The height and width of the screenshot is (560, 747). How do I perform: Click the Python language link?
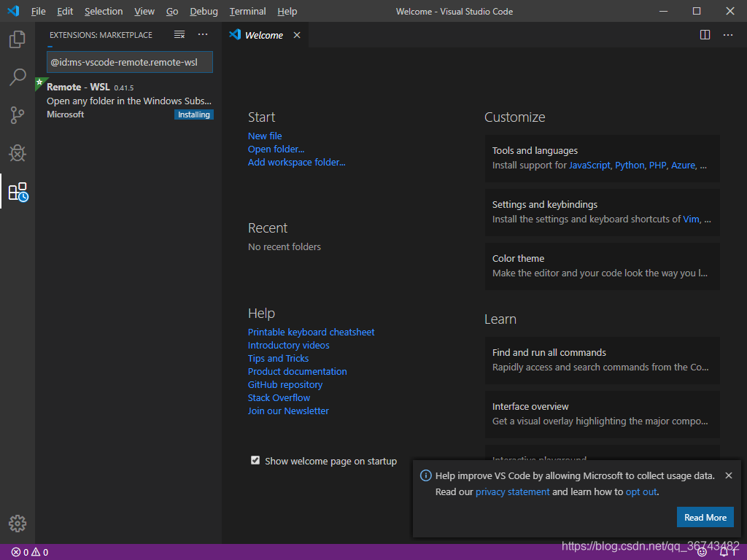pyautogui.click(x=630, y=166)
